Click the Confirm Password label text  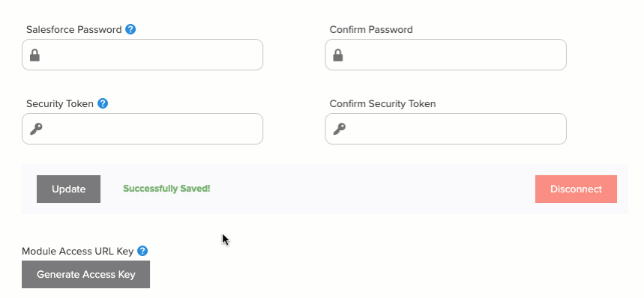pyautogui.click(x=371, y=30)
